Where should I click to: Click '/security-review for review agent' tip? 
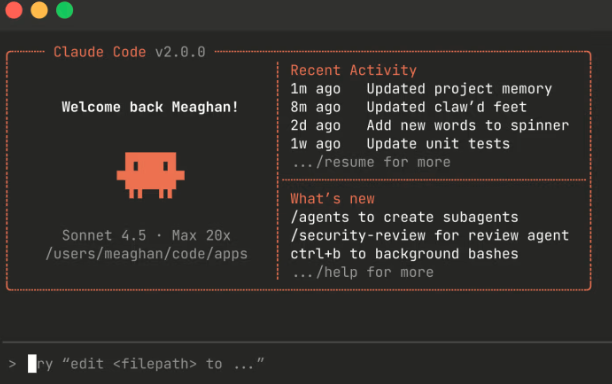[429, 236]
